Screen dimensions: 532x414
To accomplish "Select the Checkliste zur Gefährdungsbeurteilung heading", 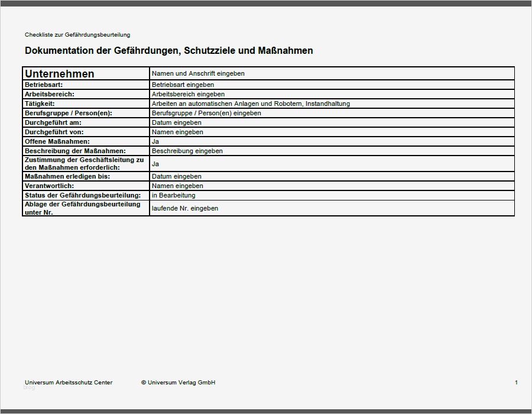I will coord(77,34).
